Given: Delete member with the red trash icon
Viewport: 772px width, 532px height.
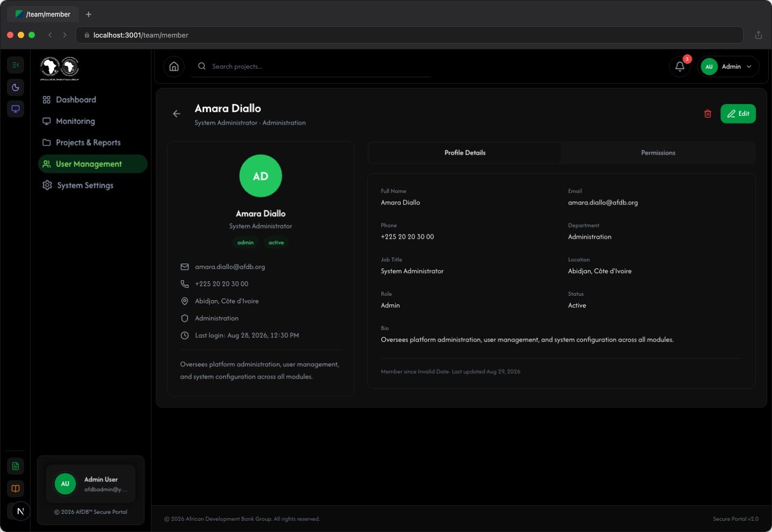Looking at the screenshot, I should [x=708, y=114].
